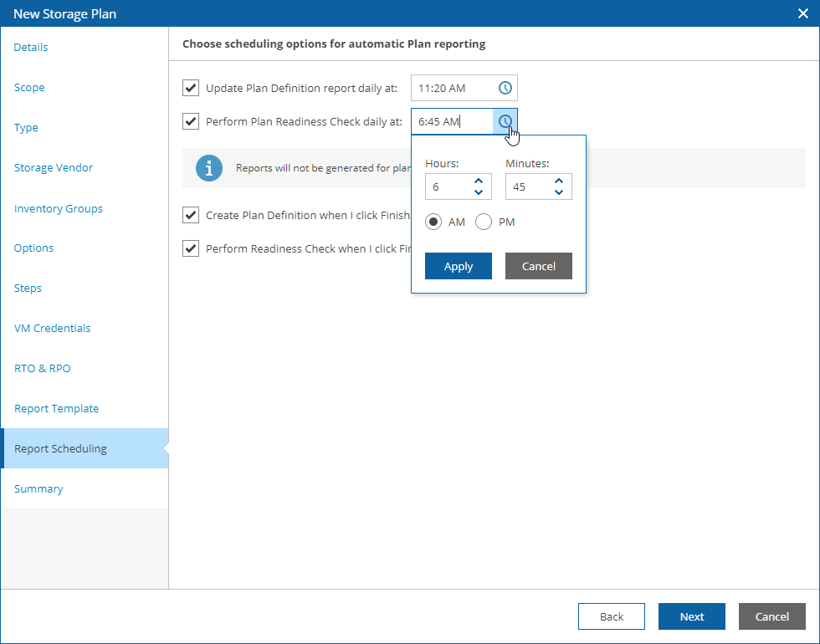
Task: Switch to the Summary step
Action: [x=38, y=488]
